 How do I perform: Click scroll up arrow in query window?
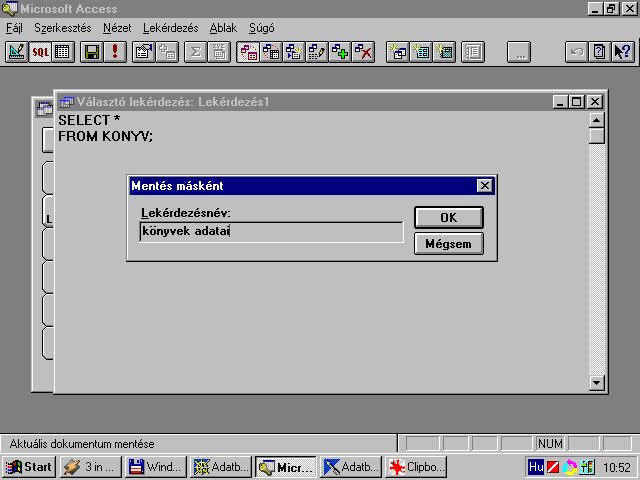[597, 120]
